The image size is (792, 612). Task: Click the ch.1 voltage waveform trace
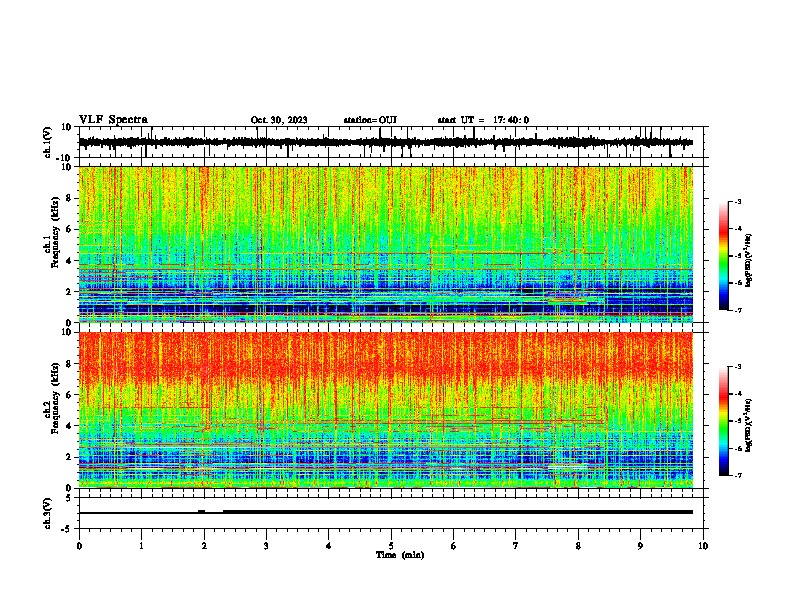coord(385,142)
